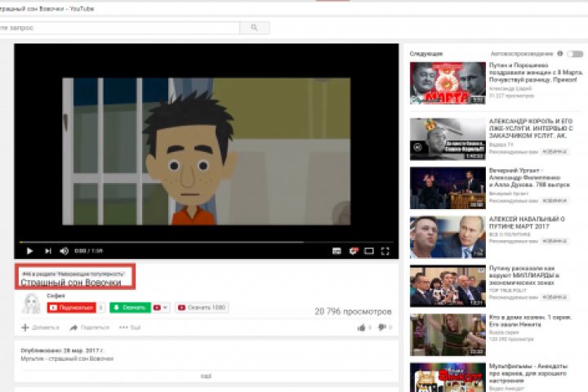Viewport: 588px width, 392px height.
Task: Share the video via Поделиться
Action: 90,327
